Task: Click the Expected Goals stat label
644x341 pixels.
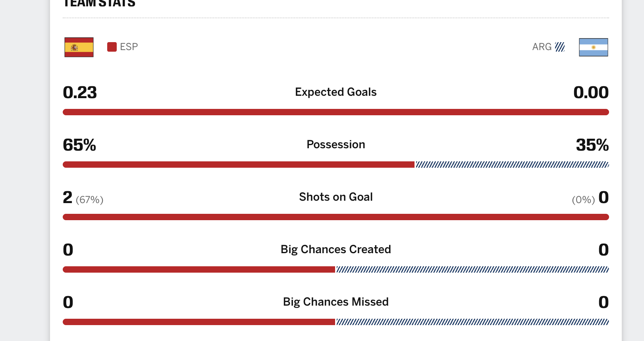Action: pos(336,92)
